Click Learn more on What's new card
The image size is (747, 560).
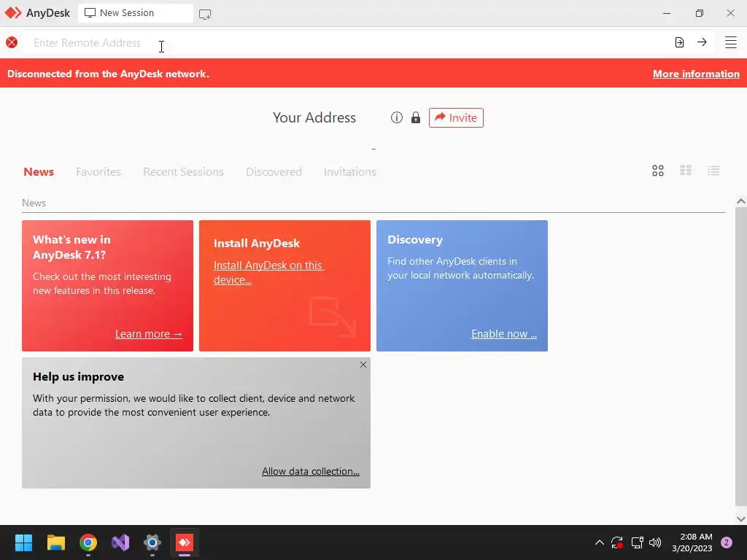coord(149,334)
